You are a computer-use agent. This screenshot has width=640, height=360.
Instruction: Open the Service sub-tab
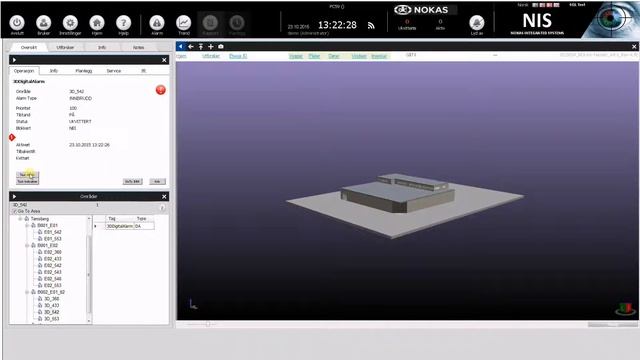click(x=114, y=71)
